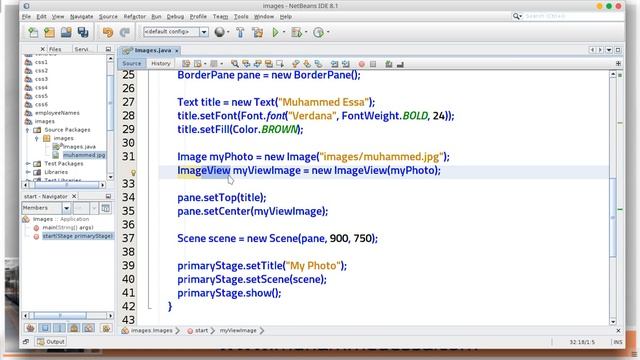Image resolution: width=640 pixels, height=360 pixels.
Task: Click the Redo arrow icon
Action: tap(125, 32)
